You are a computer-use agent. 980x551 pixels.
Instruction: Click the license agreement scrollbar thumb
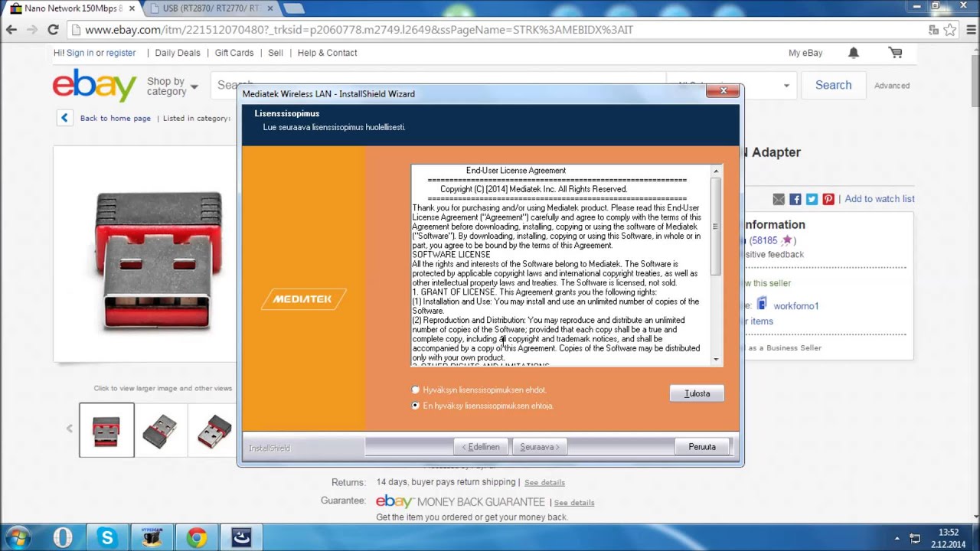[x=716, y=227]
